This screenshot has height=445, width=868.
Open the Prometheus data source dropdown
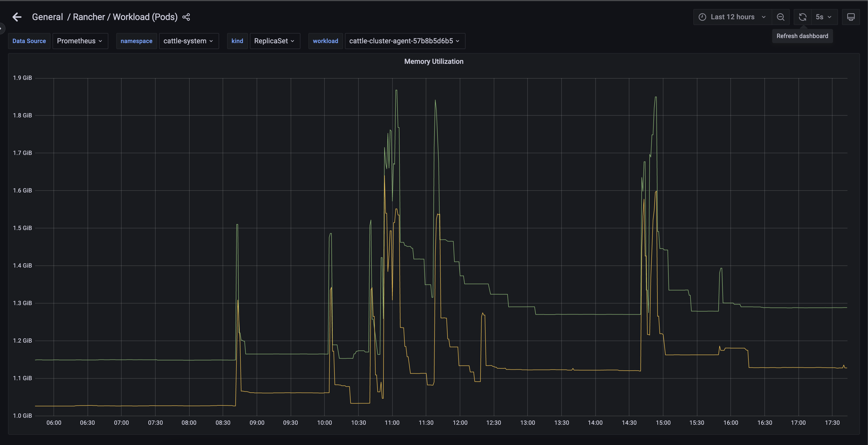coord(80,41)
